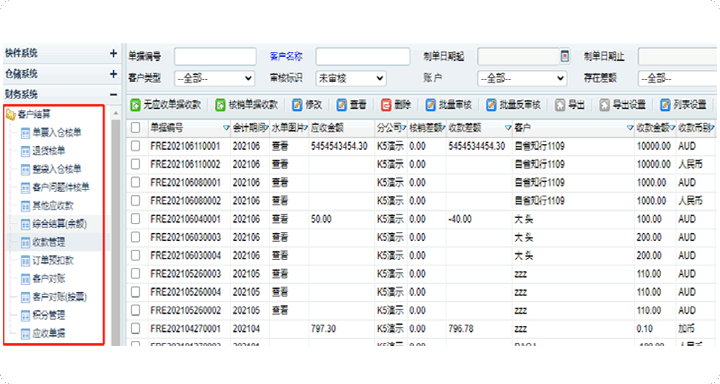Tick the select-all checkbox in table header

135,127
